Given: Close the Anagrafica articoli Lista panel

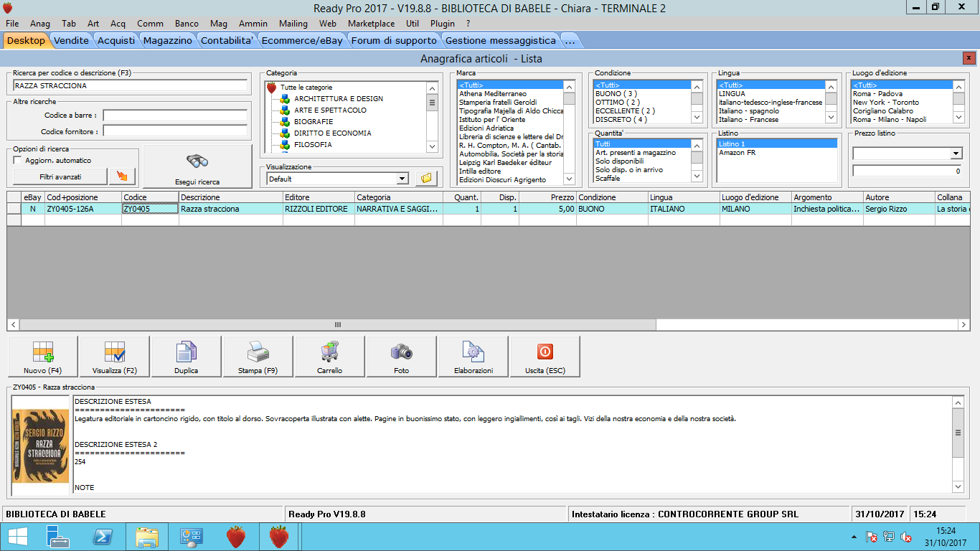Looking at the screenshot, I should click(x=969, y=58).
